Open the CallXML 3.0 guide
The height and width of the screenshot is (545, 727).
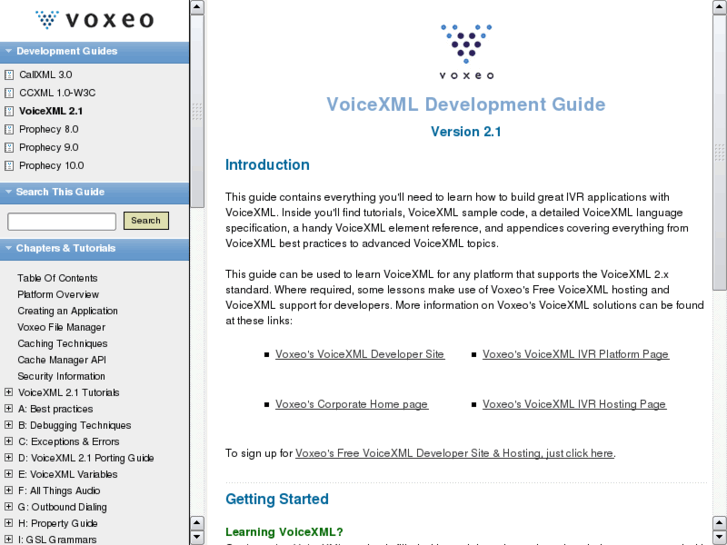pos(45,75)
